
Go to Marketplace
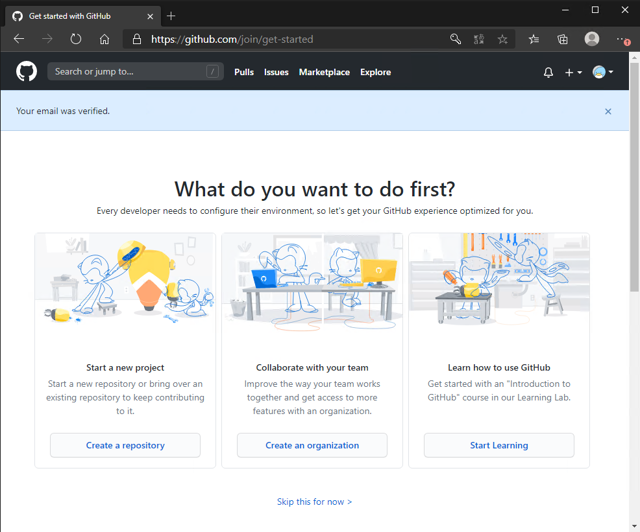tap(324, 72)
